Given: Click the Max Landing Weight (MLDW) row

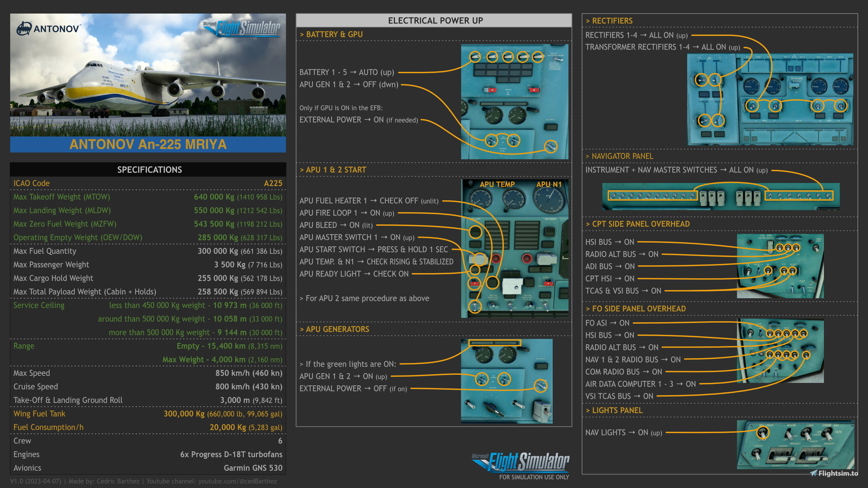Looking at the screenshot, I should point(148,210).
